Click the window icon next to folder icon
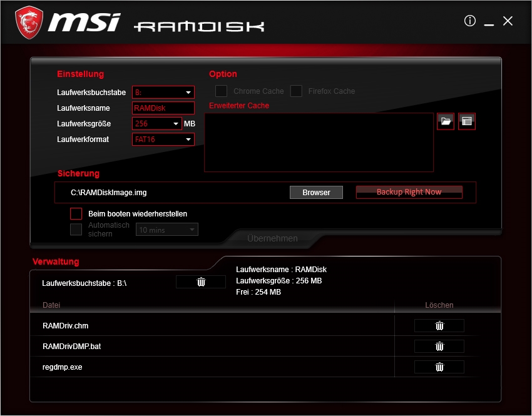Screen dimensions: 532x416 click(x=466, y=121)
